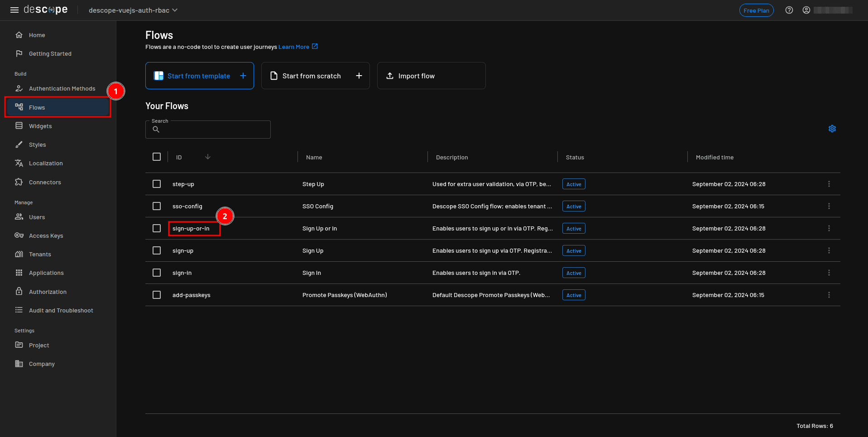Open table column settings gear
Image resolution: width=868 pixels, height=437 pixels.
(832, 129)
